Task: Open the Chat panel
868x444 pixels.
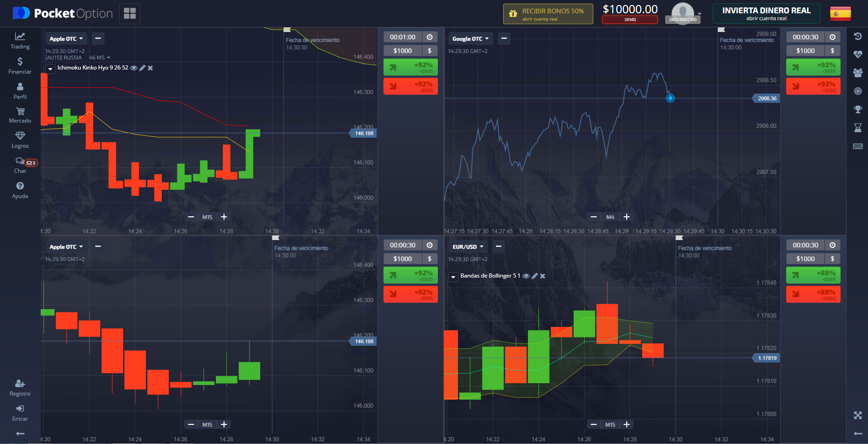Action: click(x=20, y=165)
